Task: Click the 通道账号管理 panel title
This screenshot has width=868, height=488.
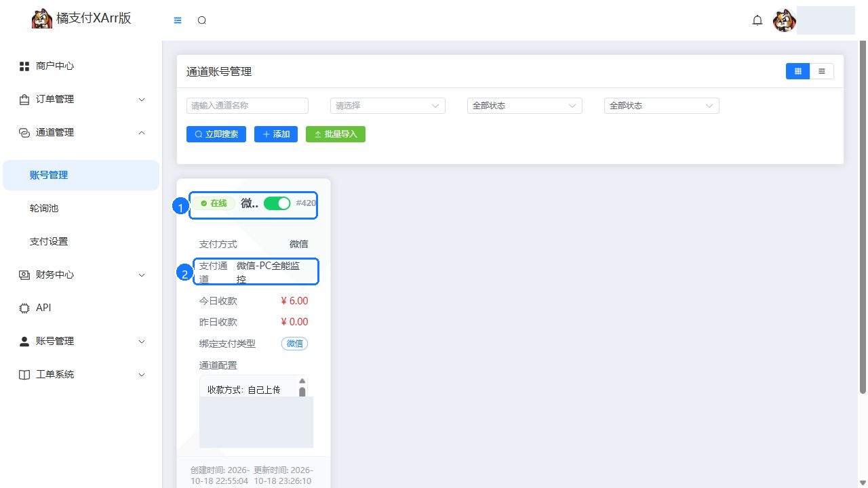Action: point(219,72)
